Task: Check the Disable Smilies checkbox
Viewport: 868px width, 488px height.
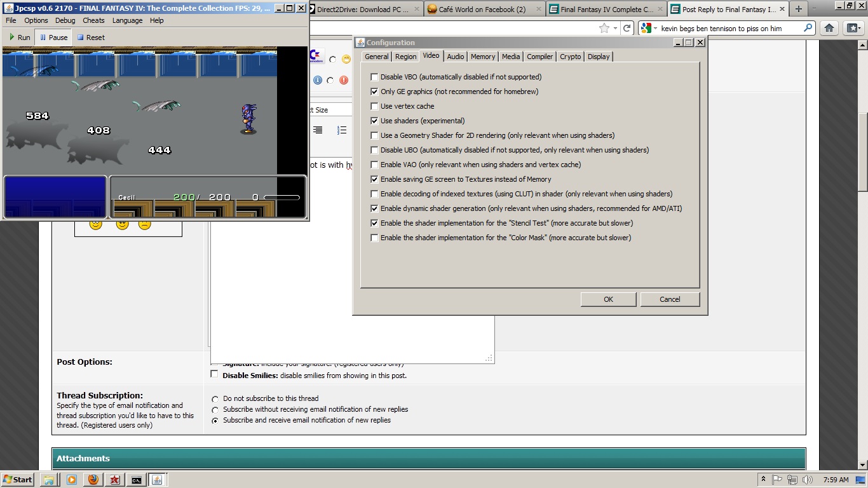Action: (x=214, y=374)
